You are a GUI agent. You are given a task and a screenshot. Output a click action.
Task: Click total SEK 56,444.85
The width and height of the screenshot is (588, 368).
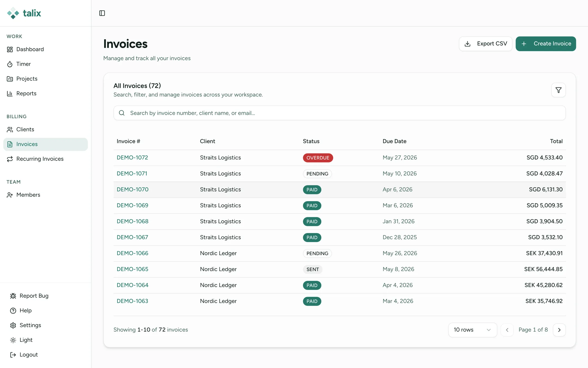click(543, 269)
